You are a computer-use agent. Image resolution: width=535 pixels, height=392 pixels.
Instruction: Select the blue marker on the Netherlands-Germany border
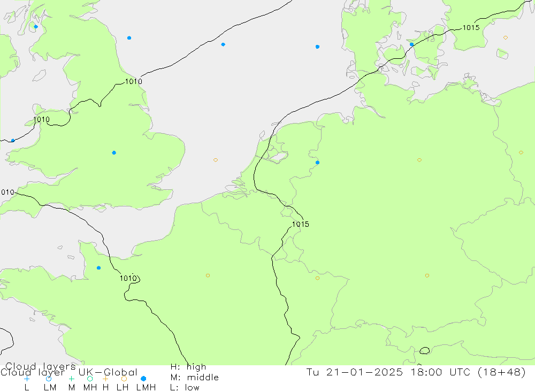tap(318, 163)
